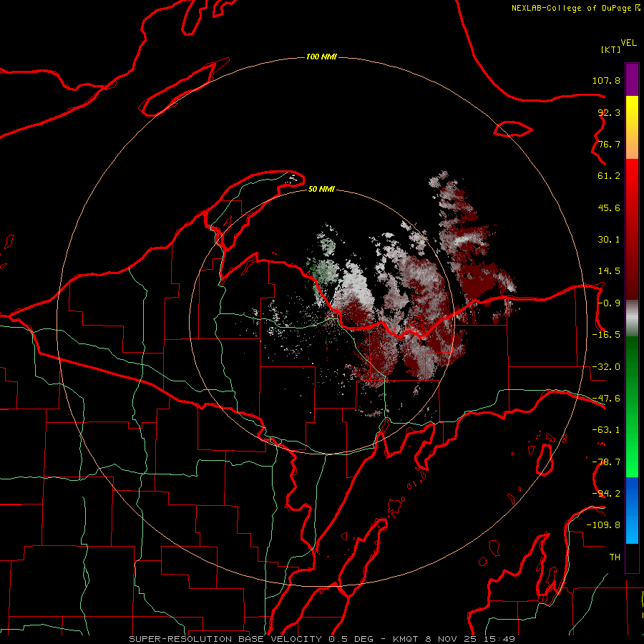The width and height of the screenshot is (644, 644).
Task: Click the -109.8 velocity scale value
Action: coord(603,525)
